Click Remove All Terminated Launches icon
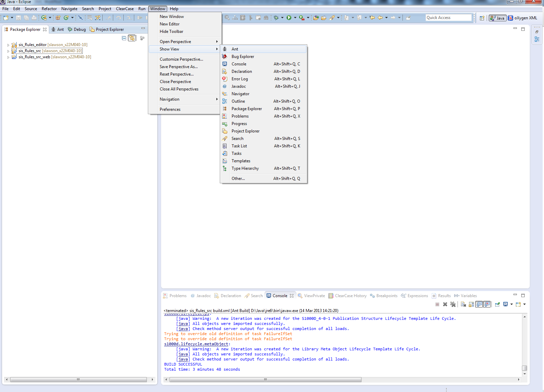Screen dimensions: 544x392 click(x=453, y=304)
